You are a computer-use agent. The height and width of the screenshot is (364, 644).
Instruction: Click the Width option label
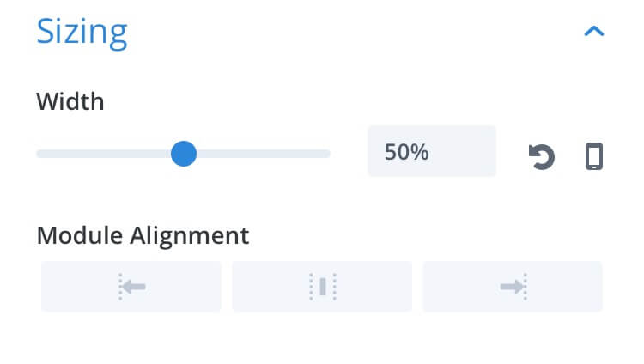70,101
